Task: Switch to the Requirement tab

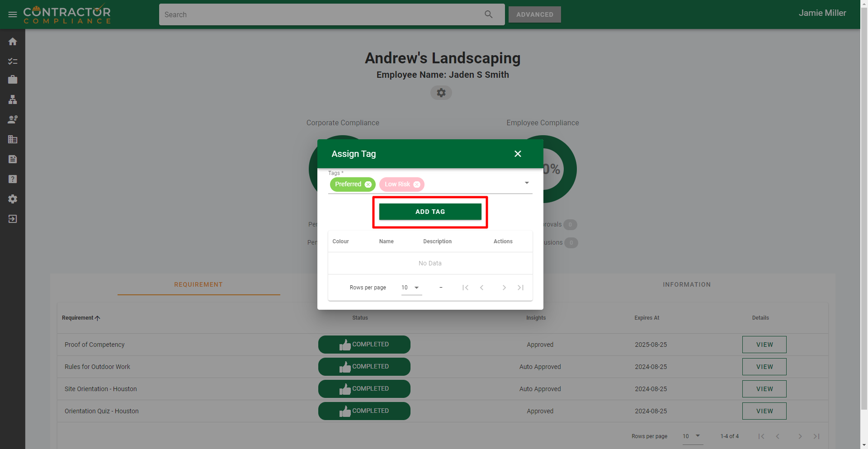Action: coord(198,284)
